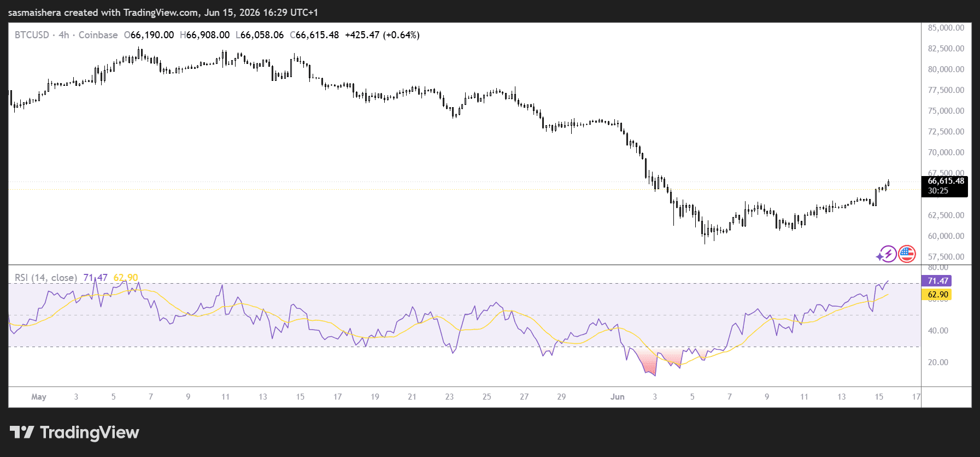The height and width of the screenshot is (457, 980).
Task: Click the low value L66,058.06
Action: [260, 35]
